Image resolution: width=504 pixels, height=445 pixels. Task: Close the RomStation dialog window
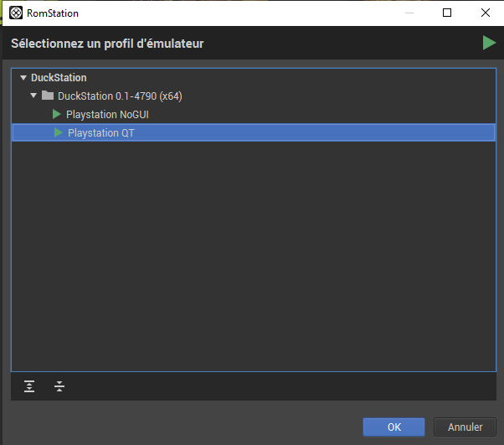pos(485,13)
